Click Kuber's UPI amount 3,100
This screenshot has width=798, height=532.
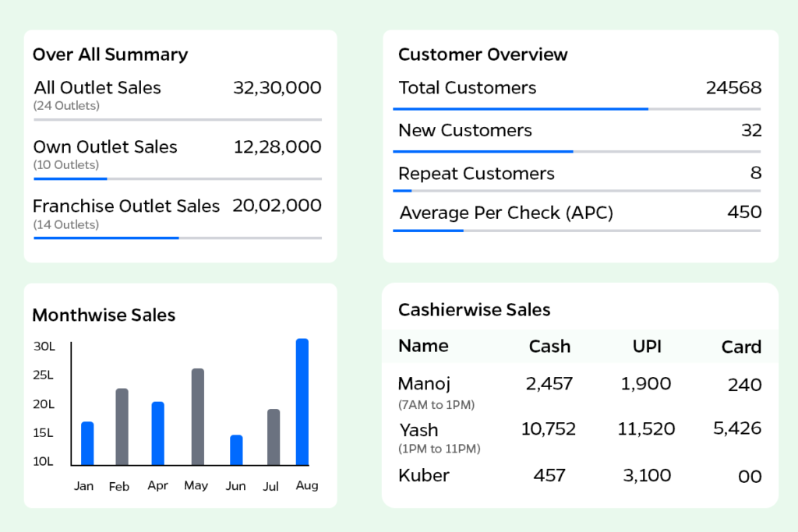[647, 475]
